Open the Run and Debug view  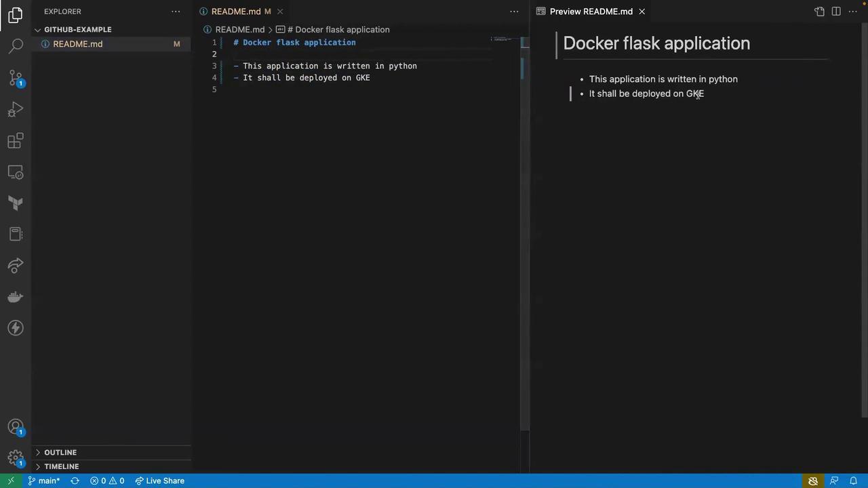point(16,109)
